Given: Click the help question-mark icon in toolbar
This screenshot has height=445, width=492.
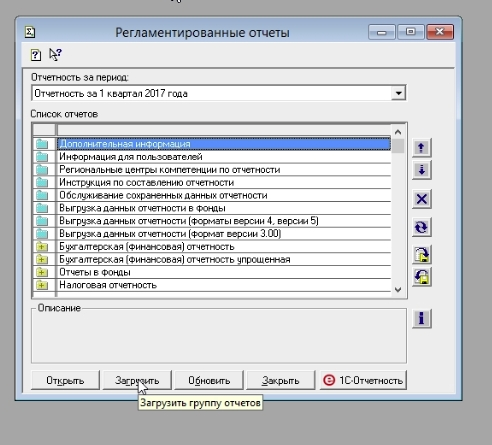Looking at the screenshot, I should click(x=36, y=55).
